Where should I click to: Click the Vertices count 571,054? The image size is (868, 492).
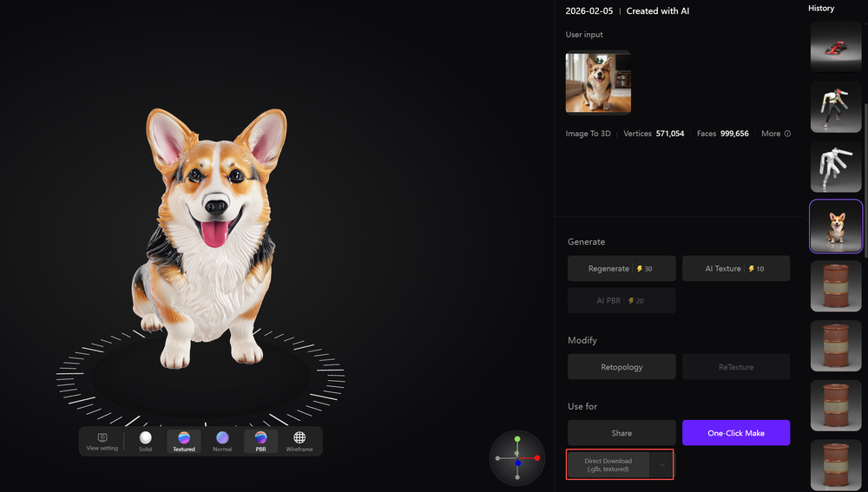click(x=670, y=134)
